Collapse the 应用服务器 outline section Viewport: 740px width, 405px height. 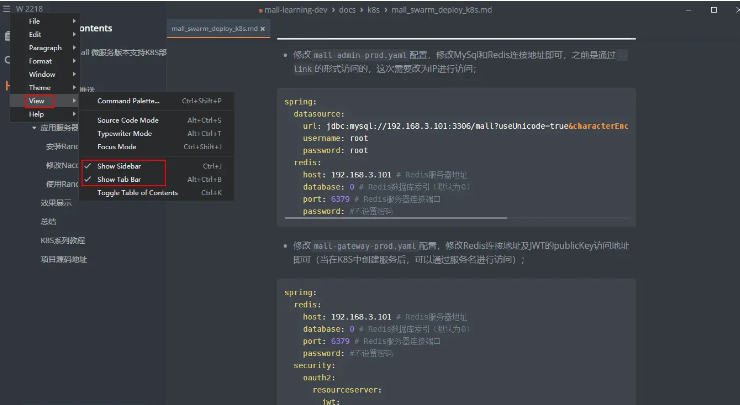coord(34,128)
